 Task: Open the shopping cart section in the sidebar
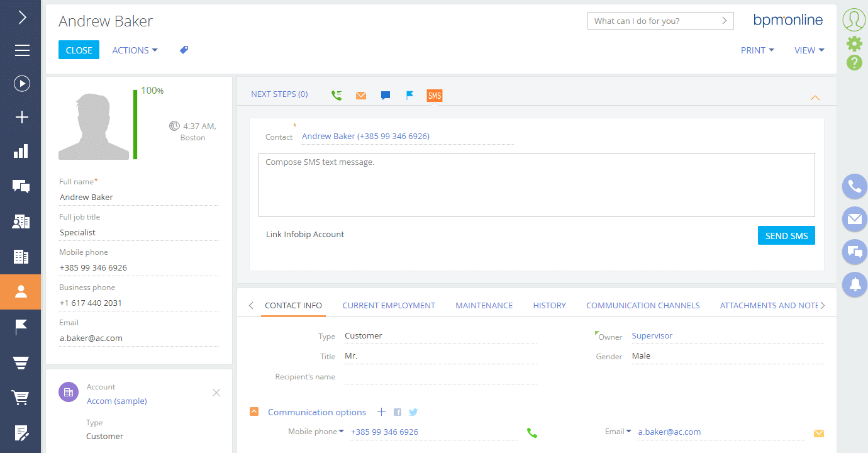point(21,398)
